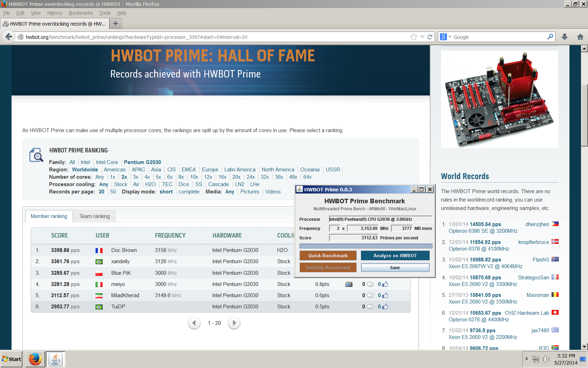
Task: Like MiladKherad's score with thumbs-up icon
Action: [x=385, y=295]
